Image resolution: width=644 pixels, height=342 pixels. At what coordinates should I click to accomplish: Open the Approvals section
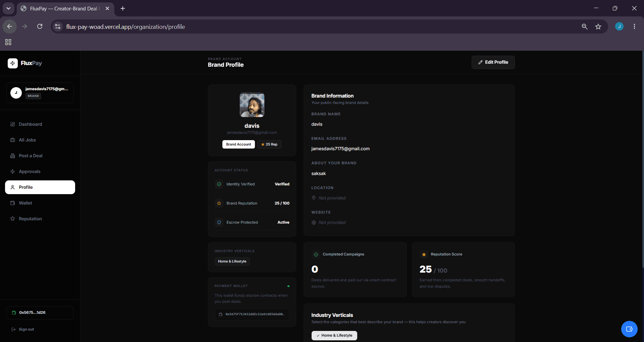pos(40,171)
